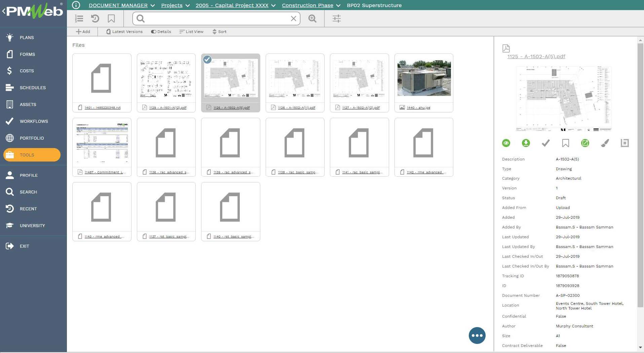The image size is (644, 353).
Task: Open the numbered list view icon
Action: 79,19
